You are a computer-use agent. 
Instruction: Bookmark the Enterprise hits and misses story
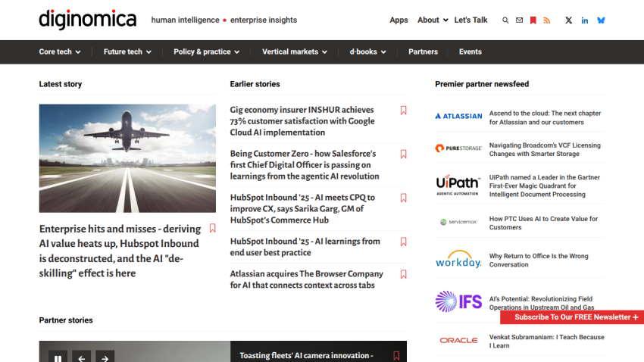click(212, 228)
